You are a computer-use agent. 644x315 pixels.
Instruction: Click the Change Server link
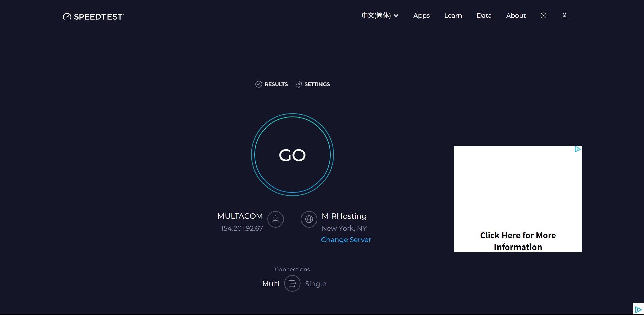click(346, 240)
